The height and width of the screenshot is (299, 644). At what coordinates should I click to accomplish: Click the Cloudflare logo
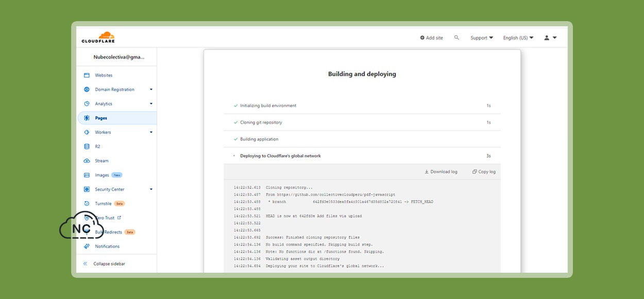98,37
